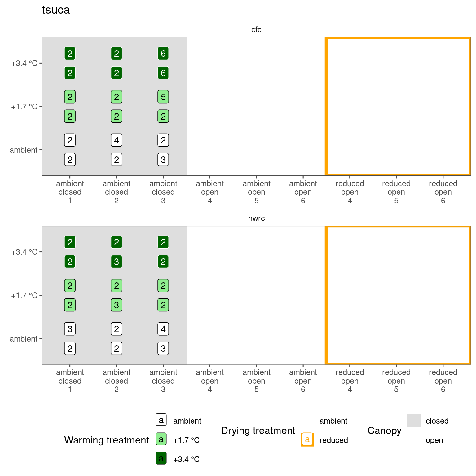Click the ambient warming legend key
This screenshot has height=476, width=476.
(161, 420)
